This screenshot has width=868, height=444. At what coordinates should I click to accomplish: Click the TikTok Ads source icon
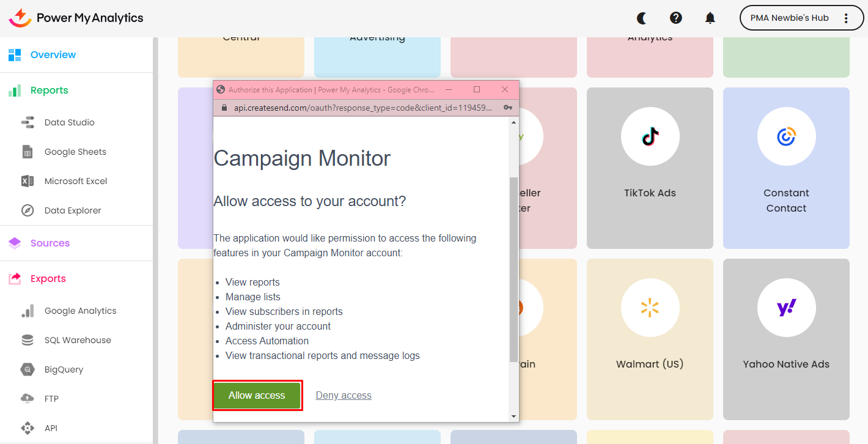click(x=650, y=136)
